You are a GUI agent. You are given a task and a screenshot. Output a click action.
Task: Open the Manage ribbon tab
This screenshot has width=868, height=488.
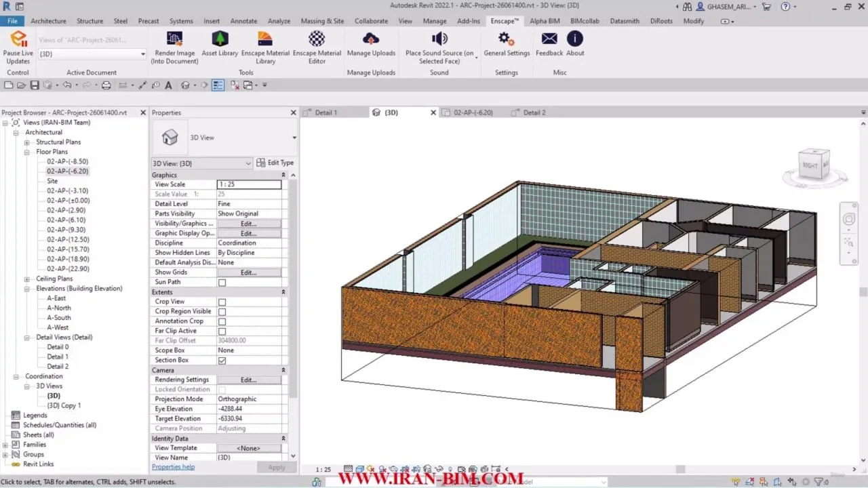[435, 21]
